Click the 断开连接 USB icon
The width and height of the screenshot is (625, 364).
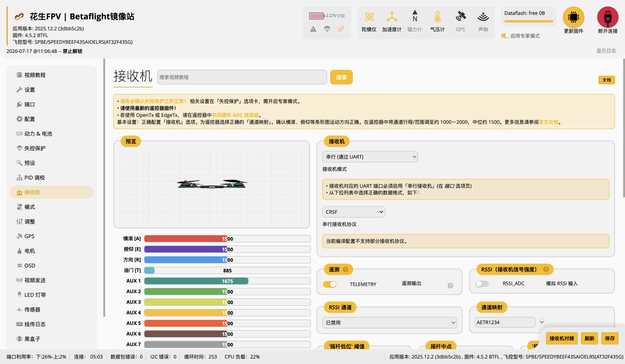pyautogui.click(x=607, y=17)
